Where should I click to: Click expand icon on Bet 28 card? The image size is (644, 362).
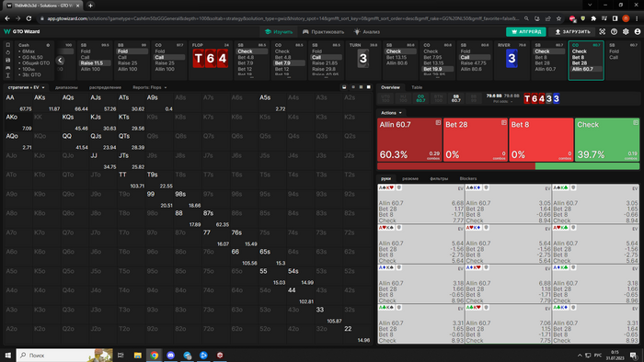(x=504, y=122)
